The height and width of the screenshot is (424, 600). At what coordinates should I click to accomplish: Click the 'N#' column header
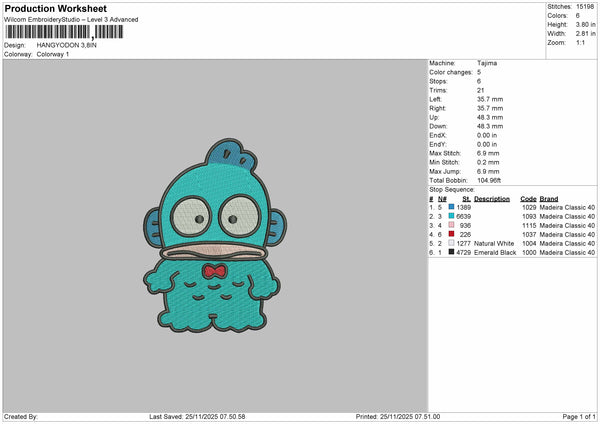click(442, 199)
